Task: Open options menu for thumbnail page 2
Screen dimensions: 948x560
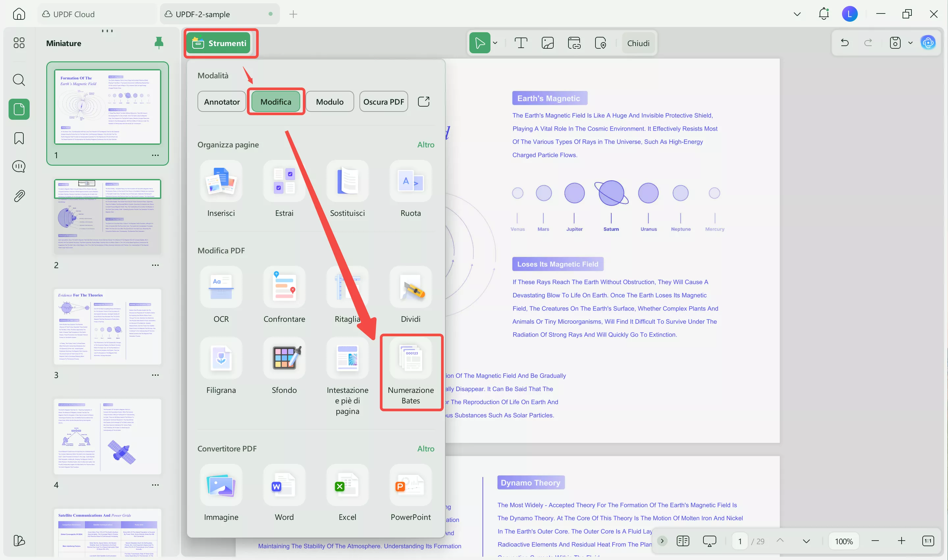Action: point(155,265)
